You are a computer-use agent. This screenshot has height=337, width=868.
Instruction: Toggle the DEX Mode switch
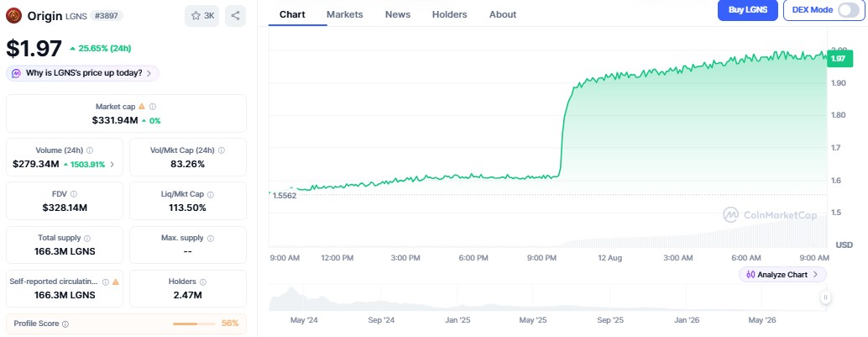849,10
